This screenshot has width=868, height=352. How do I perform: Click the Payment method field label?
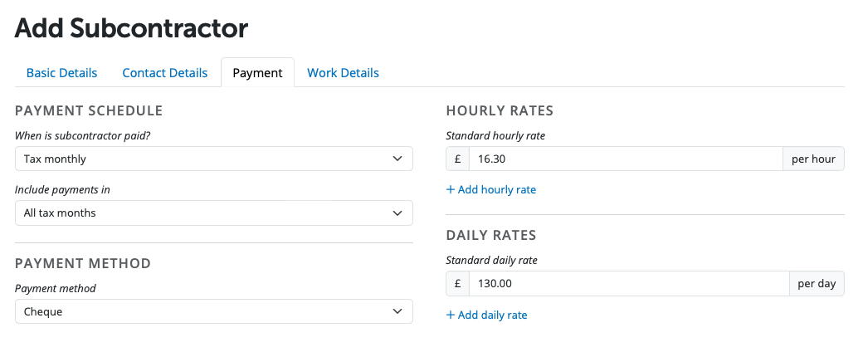56,288
